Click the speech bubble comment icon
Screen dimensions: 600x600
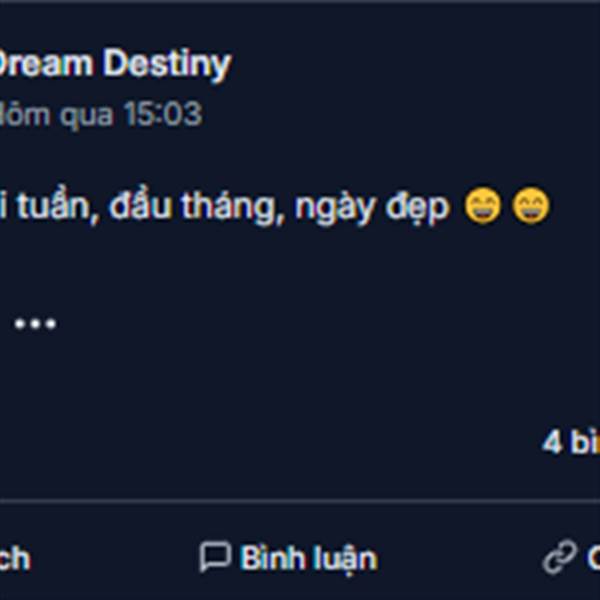[215, 556]
